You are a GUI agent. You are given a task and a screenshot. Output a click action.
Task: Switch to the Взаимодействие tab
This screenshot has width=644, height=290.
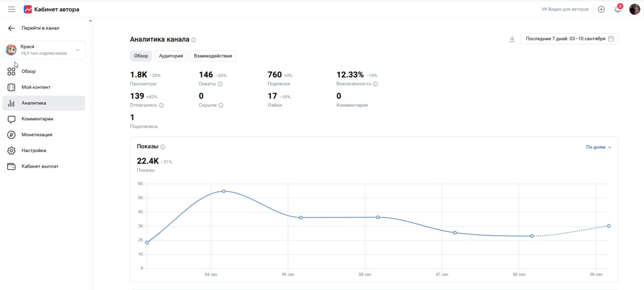(213, 56)
